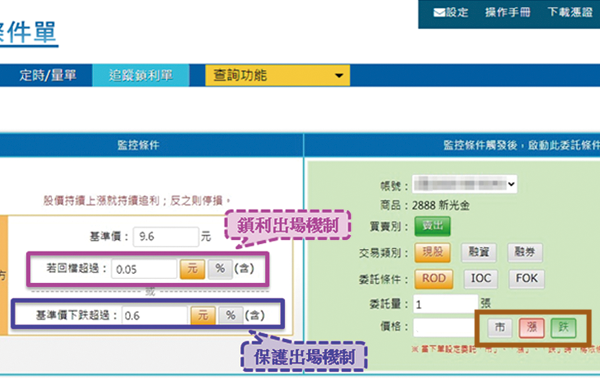Image resolution: width=600 pixels, height=385 pixels.
Task: Click the 2888 新光金 product text
Action: pos(440,206)
